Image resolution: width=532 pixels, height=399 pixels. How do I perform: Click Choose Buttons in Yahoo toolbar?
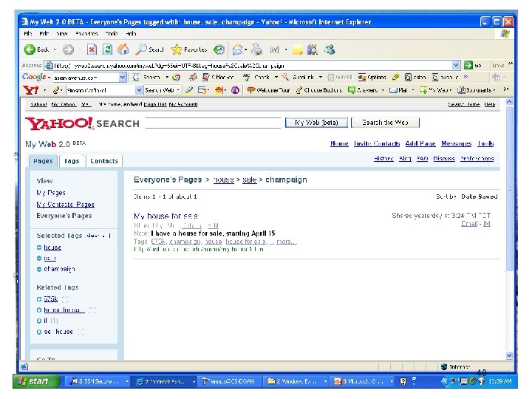[x=319, y=90]
